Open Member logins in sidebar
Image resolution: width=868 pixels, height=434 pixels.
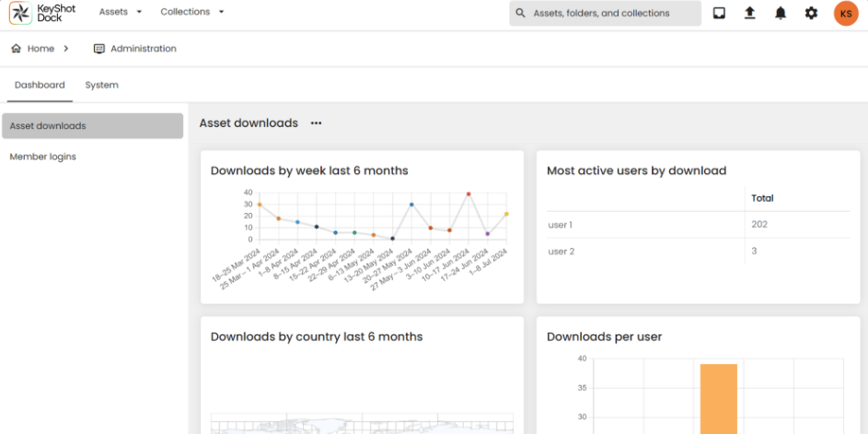tap(43, 157)
